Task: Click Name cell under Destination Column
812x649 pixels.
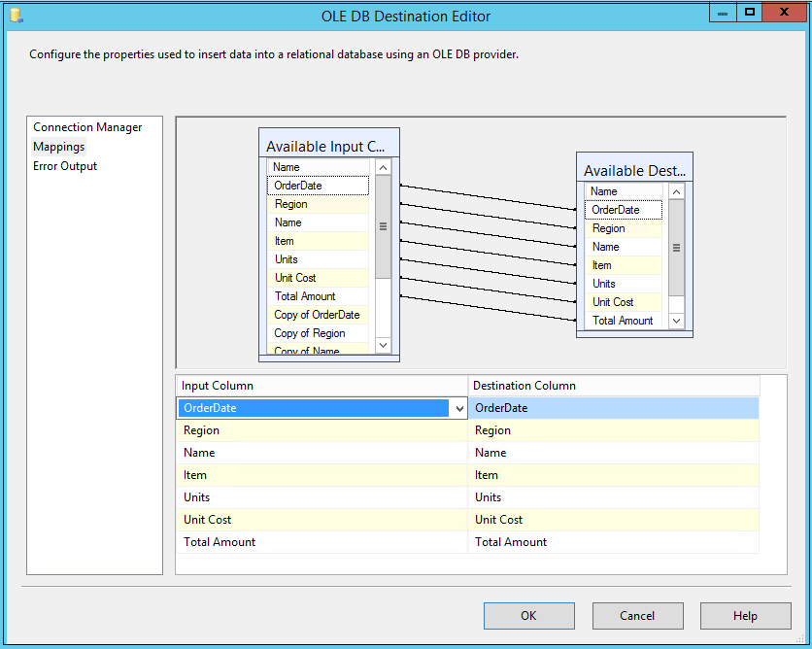Action: point(614,453)
